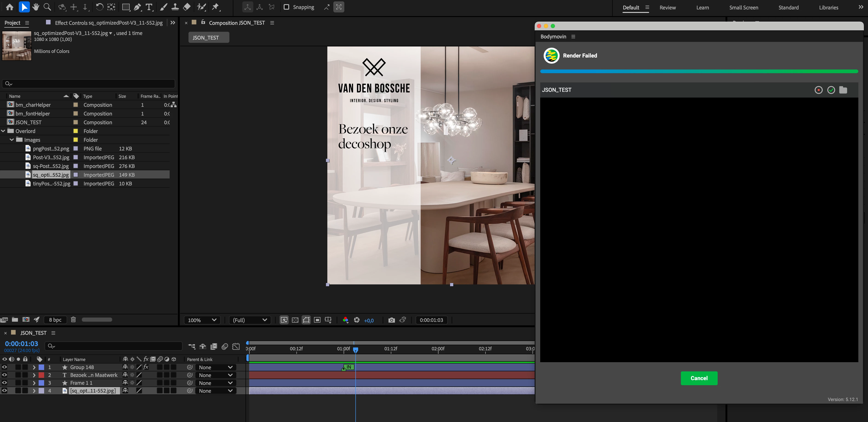This screenshot has height=422, width=868.
Task: Select the Zoom magnifier tool
Action: point(48,7)
